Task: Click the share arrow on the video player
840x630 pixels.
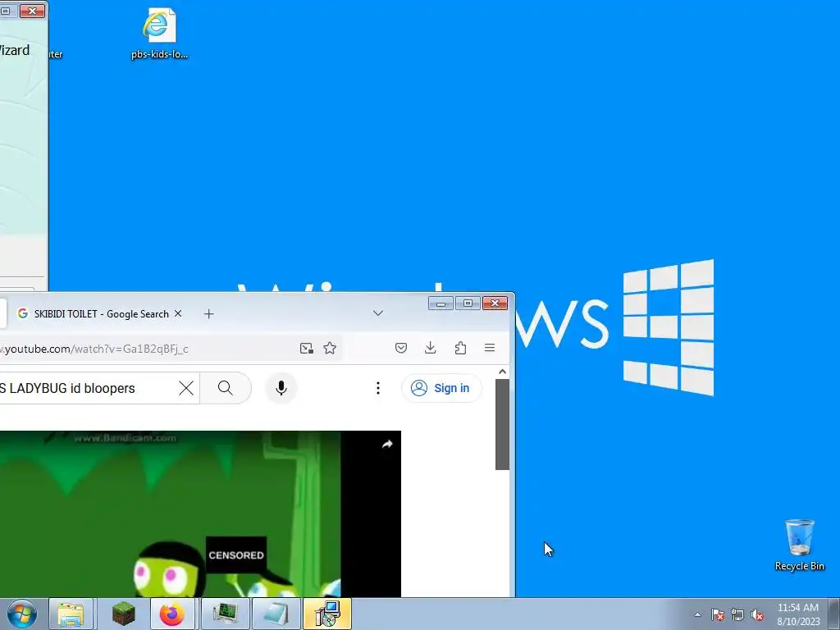Action: point(387,444)
